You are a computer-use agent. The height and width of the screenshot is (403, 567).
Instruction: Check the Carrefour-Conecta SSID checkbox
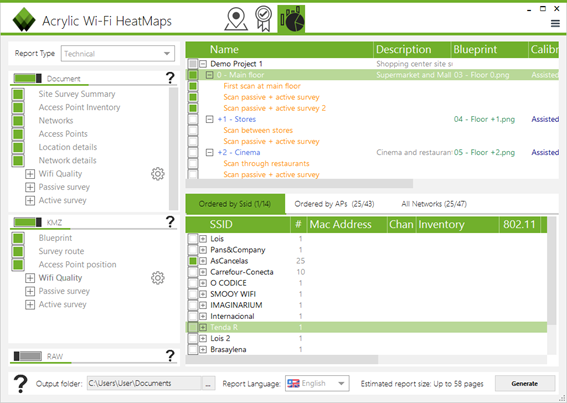[193, 272]
